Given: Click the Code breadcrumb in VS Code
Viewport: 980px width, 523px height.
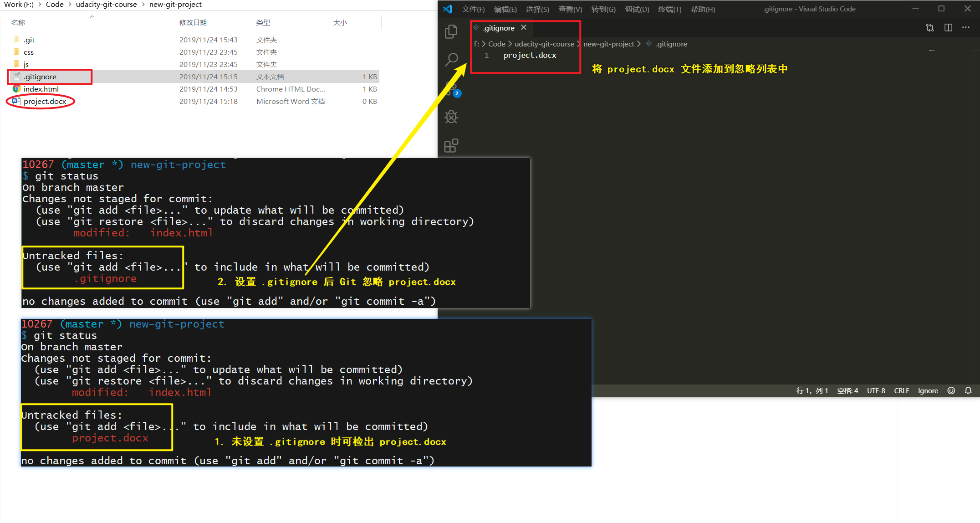Looking at the screenshot, I should [497, 44].
